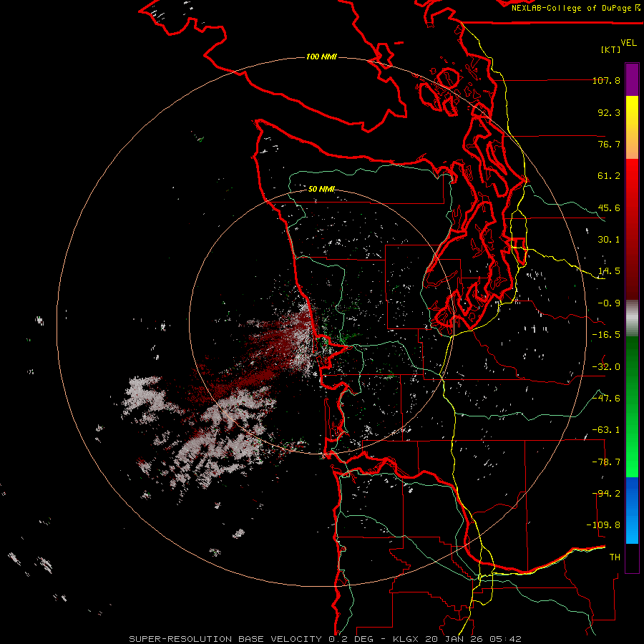Click the 61.2 velocity scale value

pyautogui.click(x=609, y=176)
